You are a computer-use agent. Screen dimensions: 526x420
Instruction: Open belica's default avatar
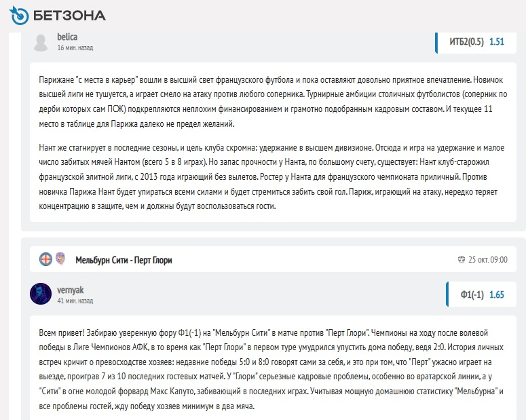click(x=41, y=41)
